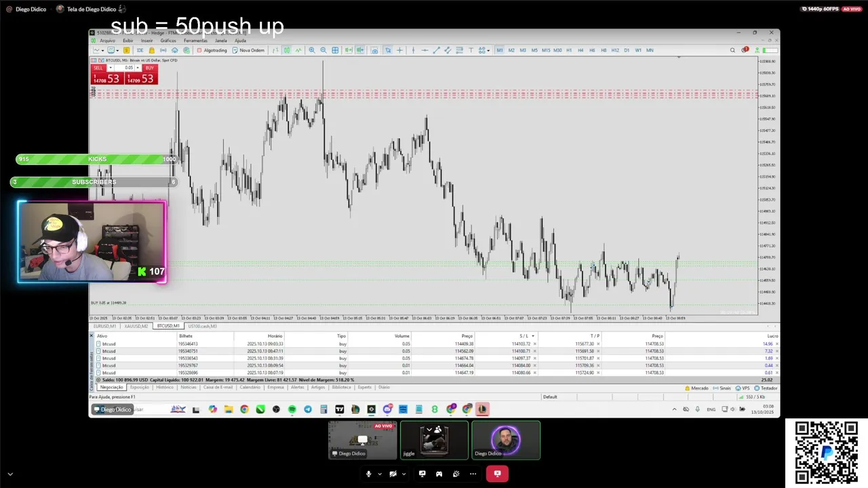Toggle the Algotrading button
This screenshot has width=868, height=488.
(x=212, y=50)
